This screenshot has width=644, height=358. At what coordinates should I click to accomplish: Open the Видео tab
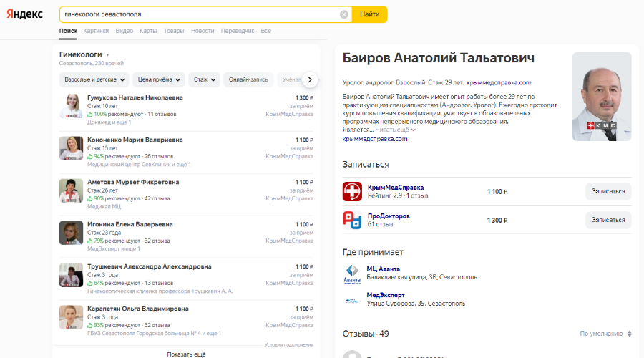pyautogui.click(x=124, y=31)
